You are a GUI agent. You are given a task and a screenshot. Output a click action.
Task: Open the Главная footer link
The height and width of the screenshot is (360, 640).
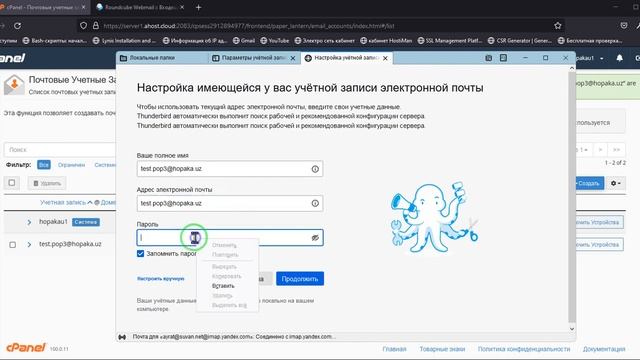394,349
